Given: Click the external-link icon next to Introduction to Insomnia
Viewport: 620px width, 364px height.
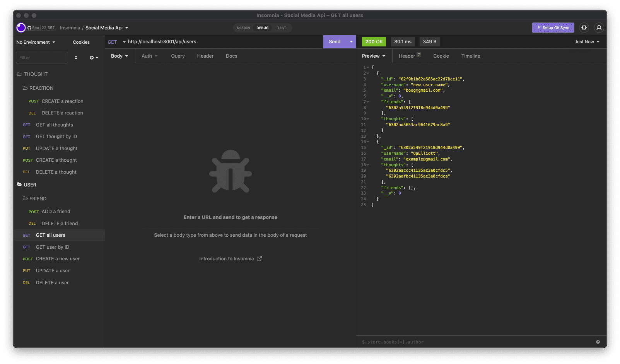Looking at the screenshot, I should click(x=259, y=258).
